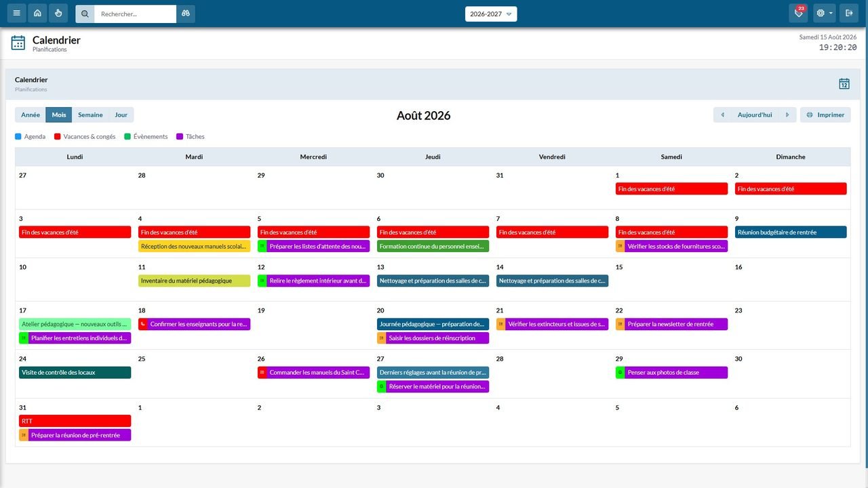
Task: Open Fin des vacances d'été on August 1
Action: point(671,189)
